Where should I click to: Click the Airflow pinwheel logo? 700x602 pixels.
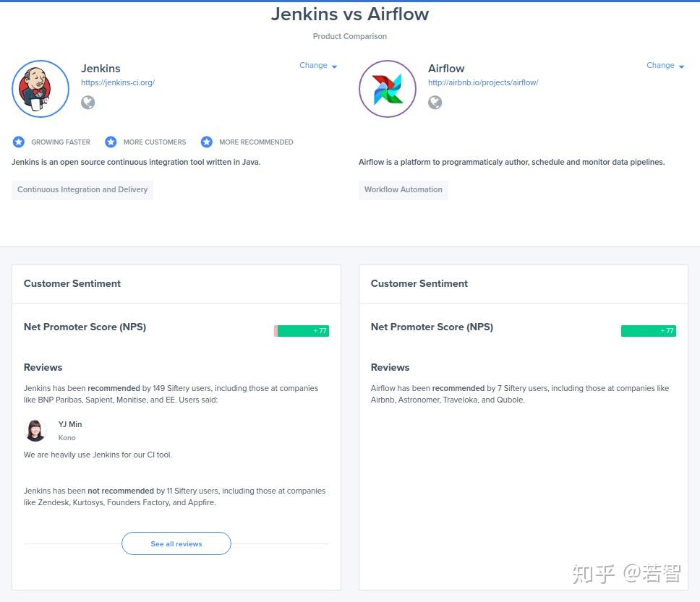388,89
